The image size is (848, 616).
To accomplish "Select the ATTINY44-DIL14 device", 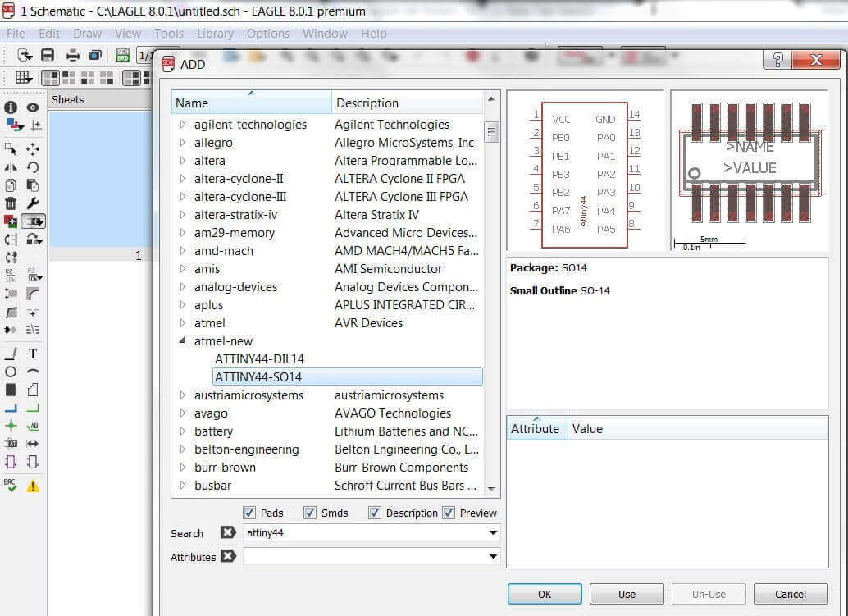I will click(x=260, y=359).
